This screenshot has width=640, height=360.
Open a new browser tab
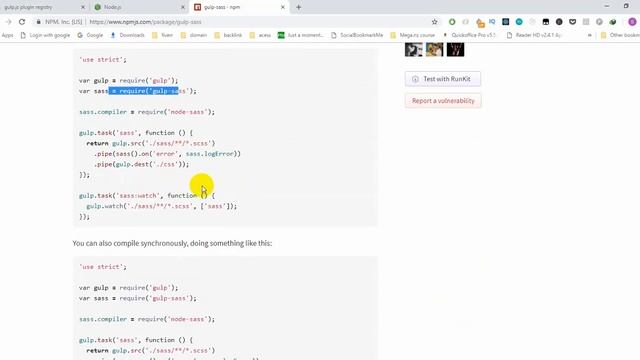coord(298,7)
